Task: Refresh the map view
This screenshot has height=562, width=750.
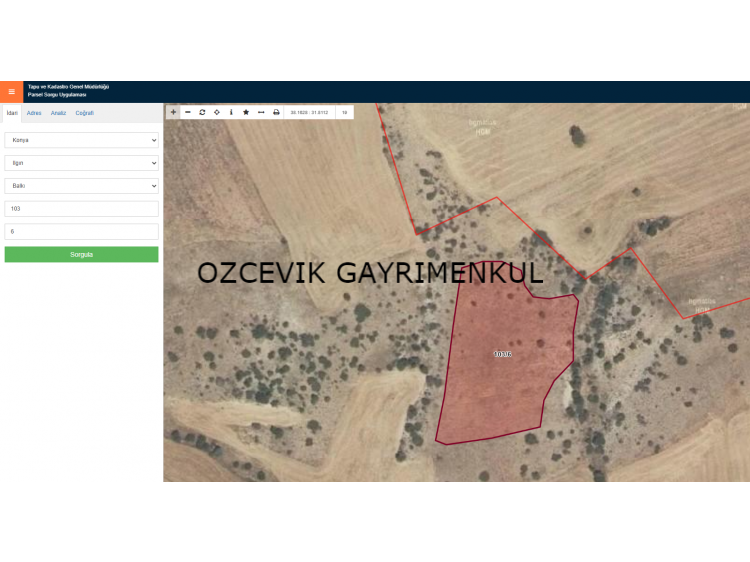Action: [202, 112]
